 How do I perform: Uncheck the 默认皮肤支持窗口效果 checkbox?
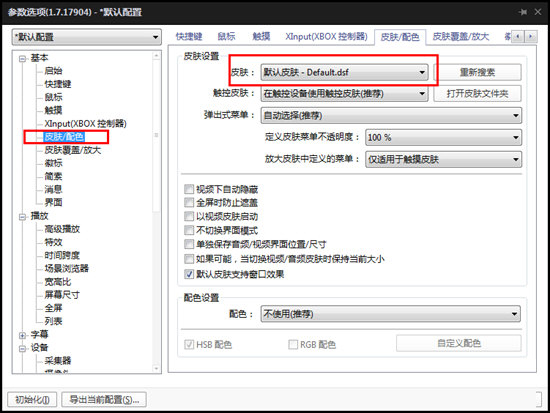tap(189, 274)
